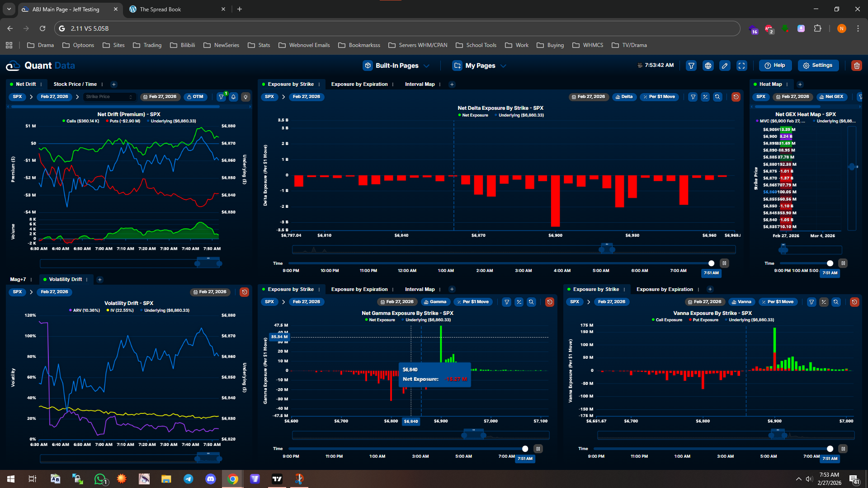Click the global filter icon in header
This screenshot has width=868, height=488.
point(691,66)
